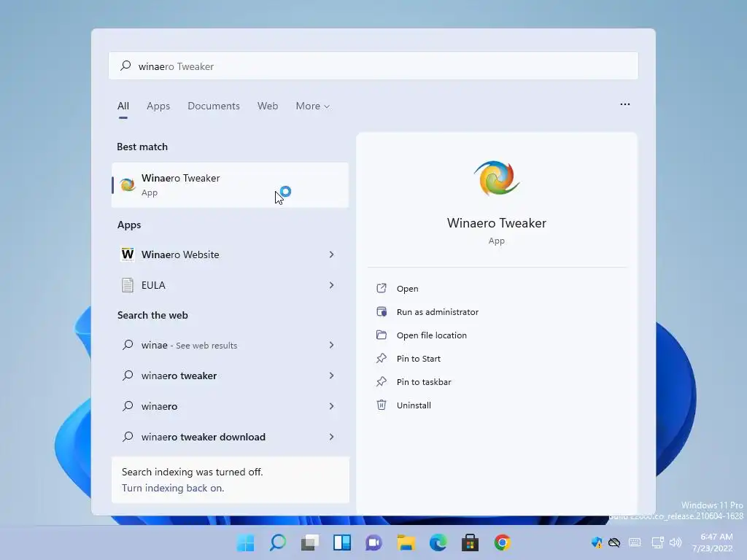Viewport: 747px width, 560px height.
Task: Click the 'Winaero Tweaker' title in details pane
Action: click(x=496, y=223)
